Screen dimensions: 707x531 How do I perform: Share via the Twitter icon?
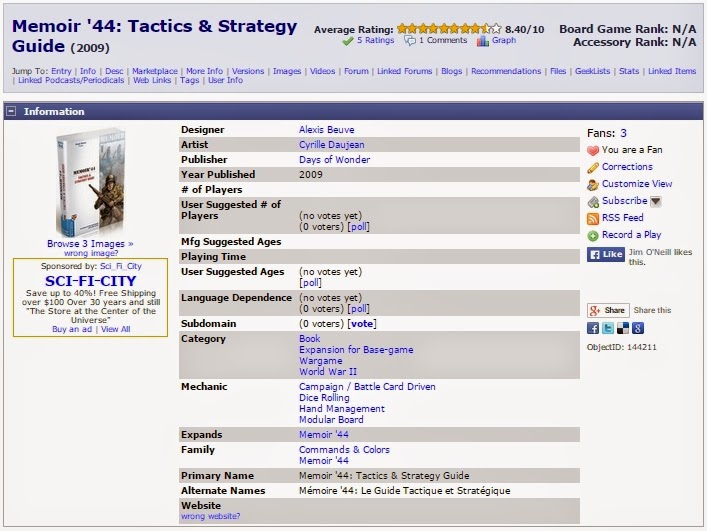[x=608, y=328]
